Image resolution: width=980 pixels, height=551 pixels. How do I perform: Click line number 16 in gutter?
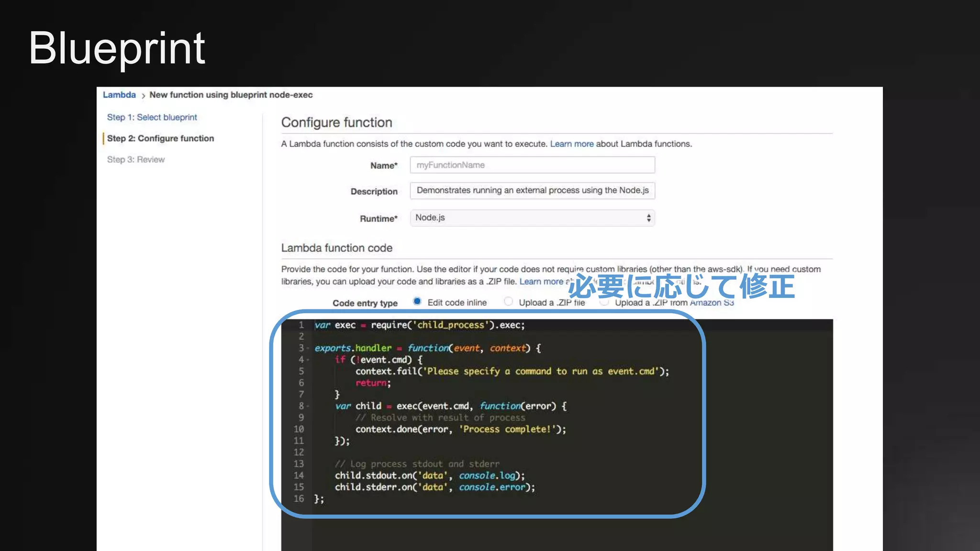299,499
